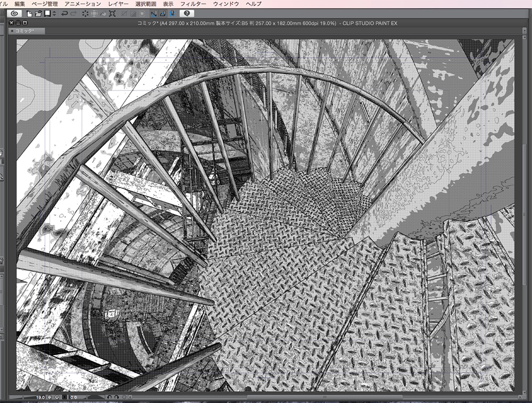Toggle snap to ruler
The height and width of the screenshot is (403, 532).
(154, 14)
